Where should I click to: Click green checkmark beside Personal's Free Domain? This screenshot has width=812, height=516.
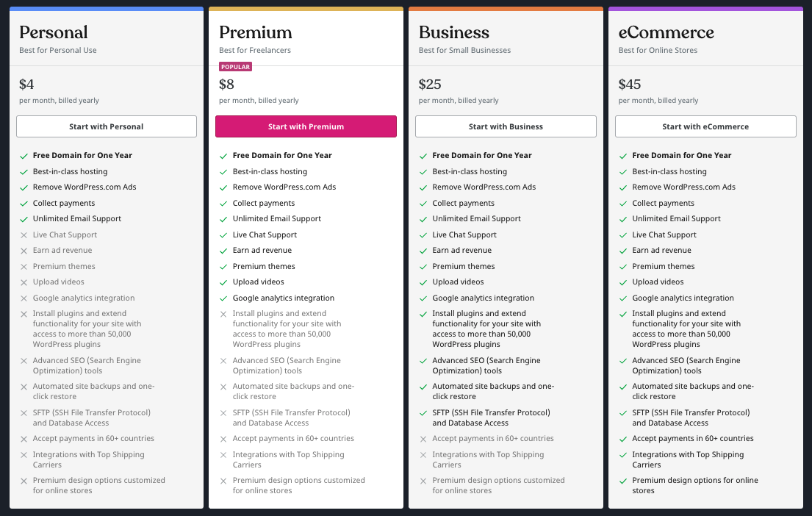pyautogui.click(x=24, y=156)
